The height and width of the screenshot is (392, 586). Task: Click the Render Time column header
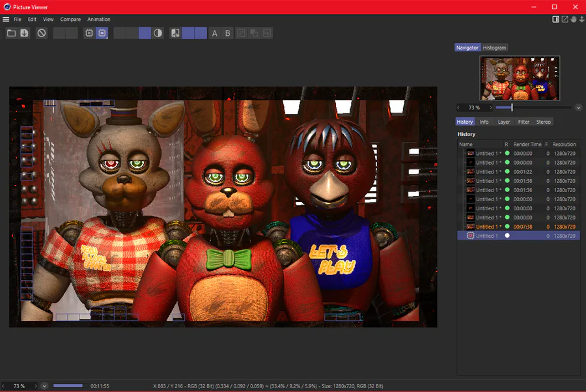(x=527, y=145)
